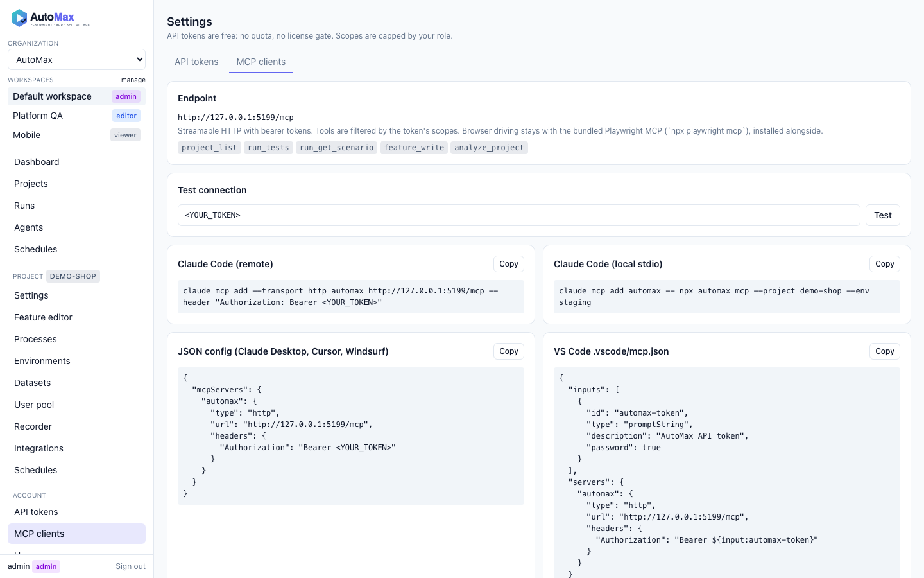Image resolution: width=924 pixels, height=578 pixels.
Task: Open Recorder page
Action: pyautogui.click(x=76, y=426)
